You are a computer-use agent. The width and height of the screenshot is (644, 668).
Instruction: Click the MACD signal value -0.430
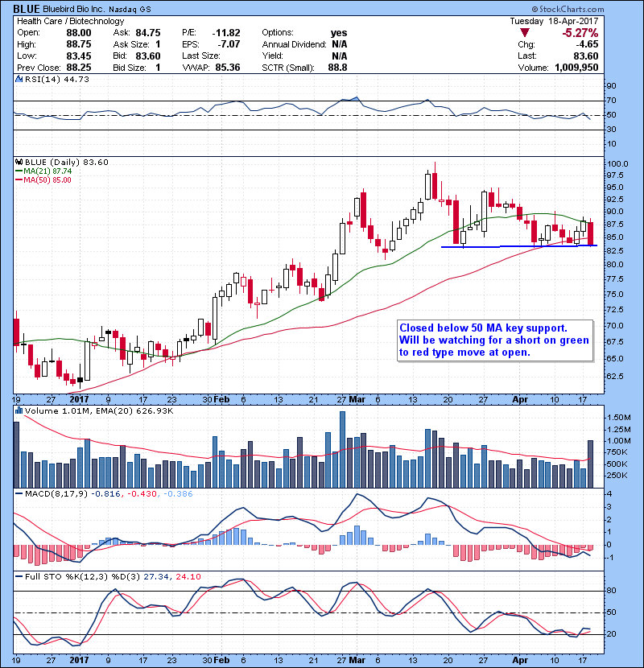pos(142,494)
